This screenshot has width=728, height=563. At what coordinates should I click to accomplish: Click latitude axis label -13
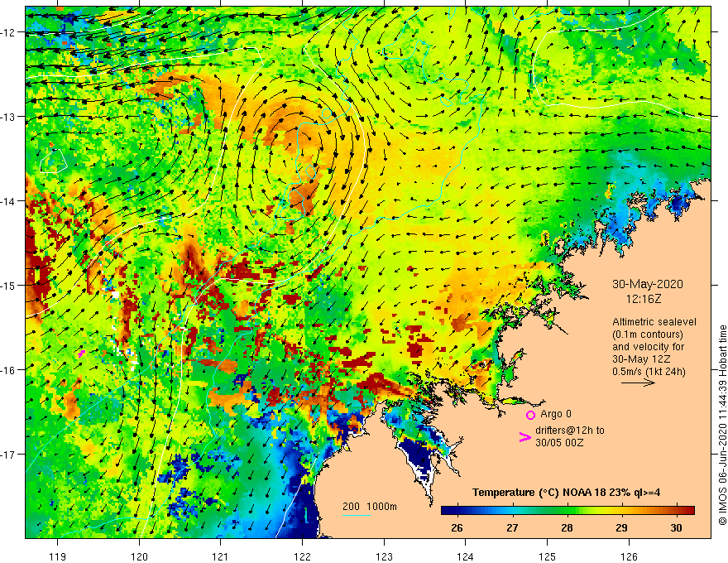click(x=9, y=117)
